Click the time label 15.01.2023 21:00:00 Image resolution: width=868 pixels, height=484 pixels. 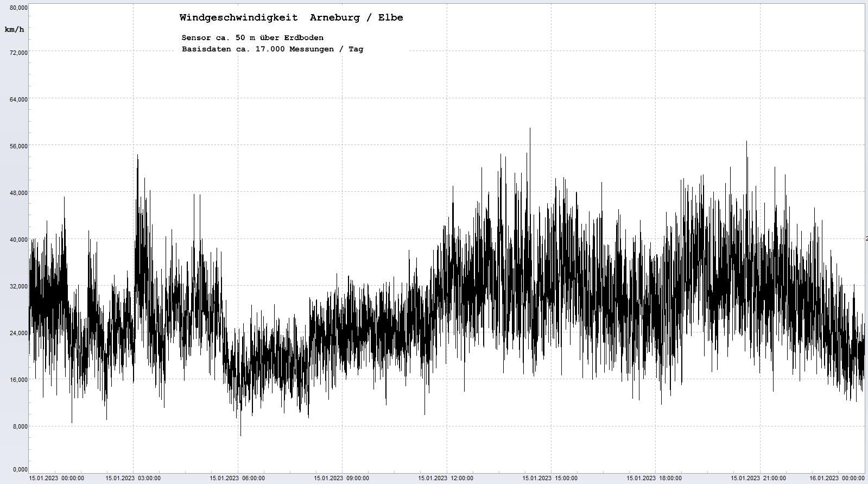(x=758, y=479)
